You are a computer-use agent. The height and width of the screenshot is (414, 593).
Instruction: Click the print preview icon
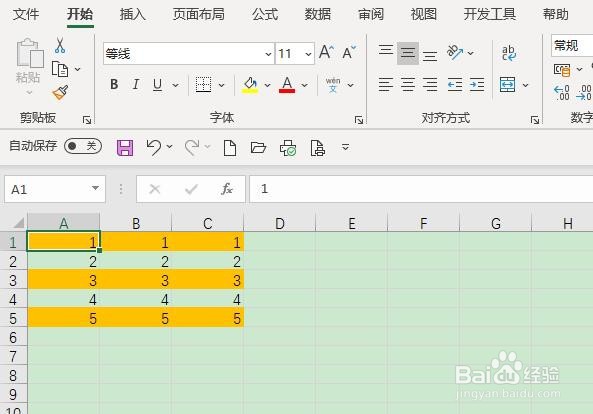coord(318,147)
